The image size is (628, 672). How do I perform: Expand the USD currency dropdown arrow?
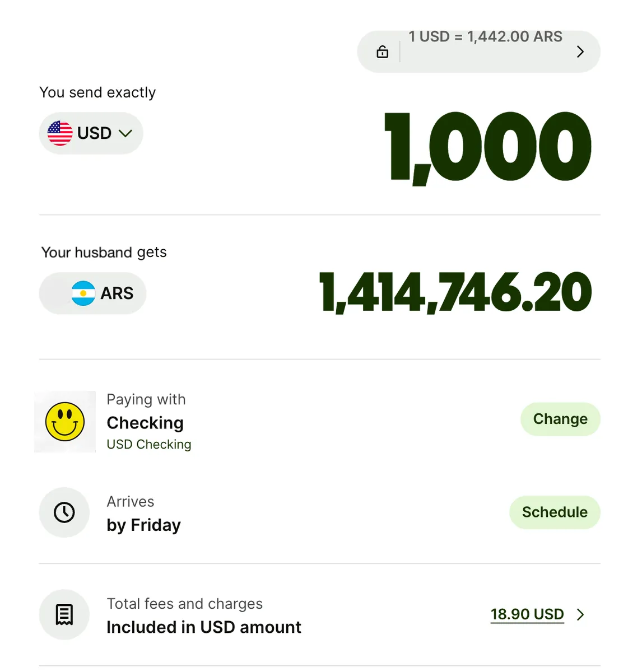pos(125,133)
